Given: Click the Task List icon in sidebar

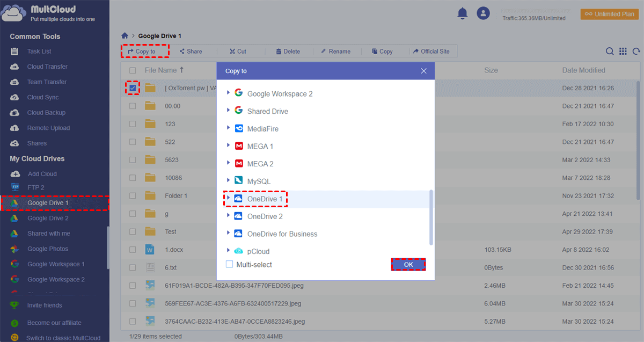Looking at the screenshot, I should (x=15, y=52).
